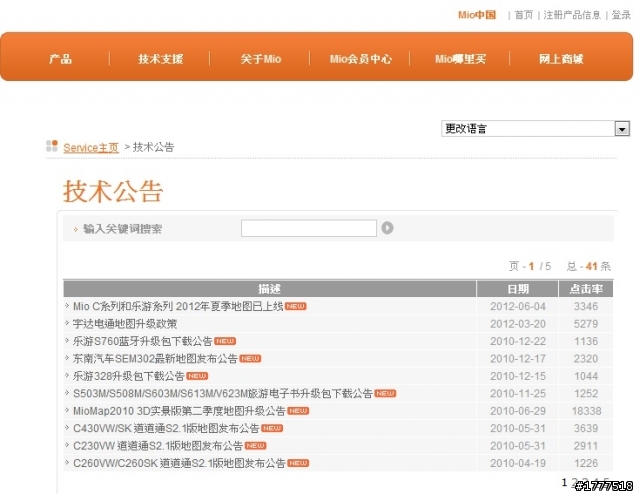Click pagination page 1 at bottom
Viewport: 640px width, 494px height.
click(564, 483)
